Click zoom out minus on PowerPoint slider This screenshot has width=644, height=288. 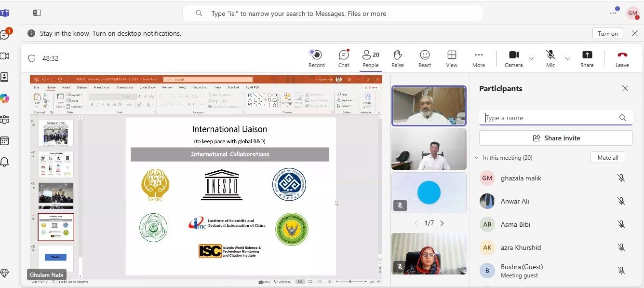tap(336, 281)
